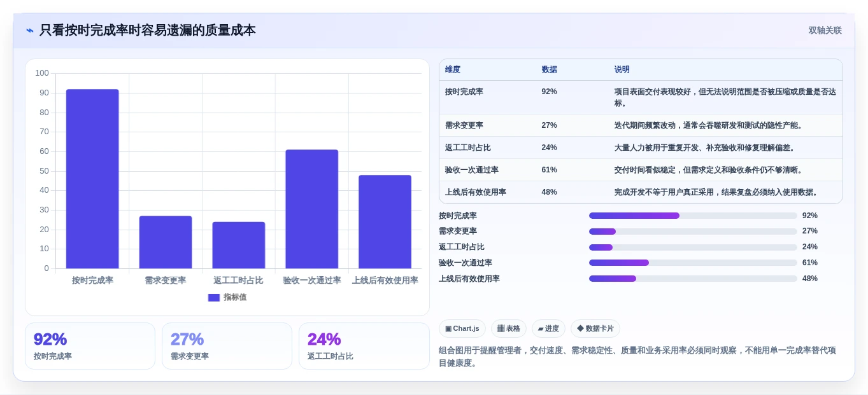
Task: Click the 按时完成率 progress bar
Action: 693,216
